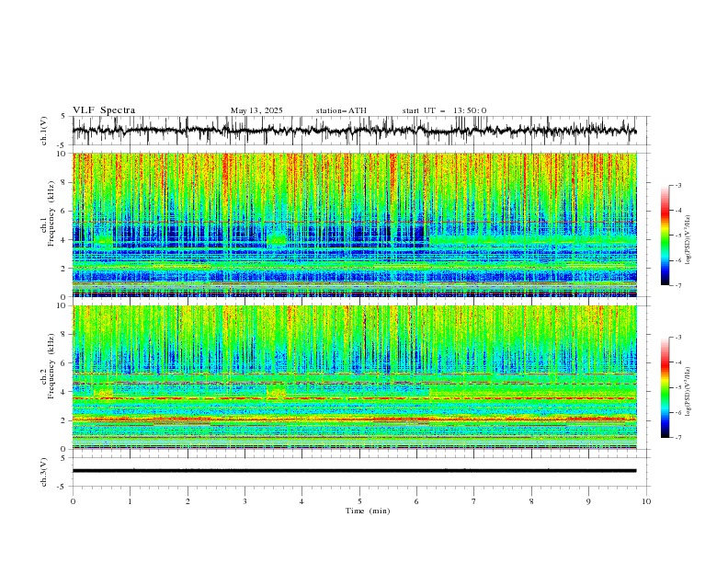The height and width of the screenshot is (563, 728).
Task: Click the time axis tick label '10'
Action: [646, 501]
